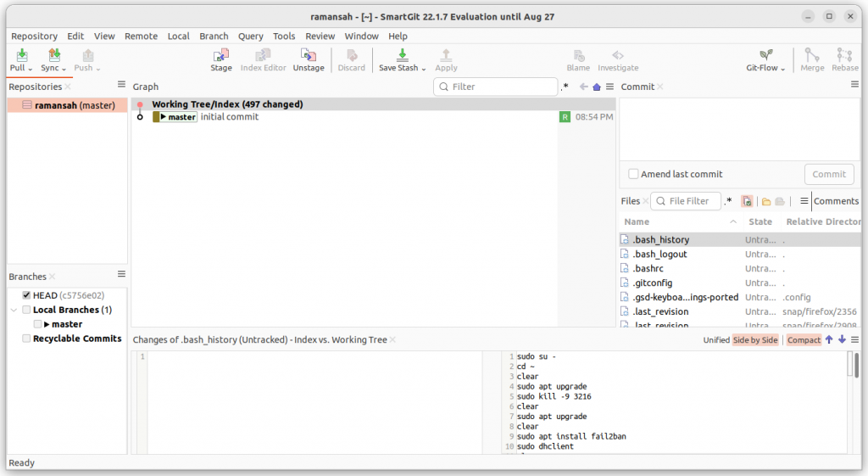Screen dimensions: 868x476
Task: Toggle the HEAD checkbox in Branches
Action: coord(26,295)
